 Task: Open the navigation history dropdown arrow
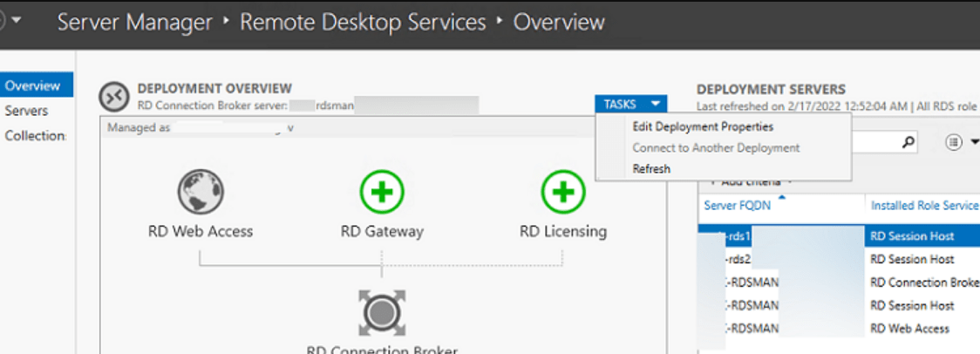pyautogui.click(x=17, y=20)
